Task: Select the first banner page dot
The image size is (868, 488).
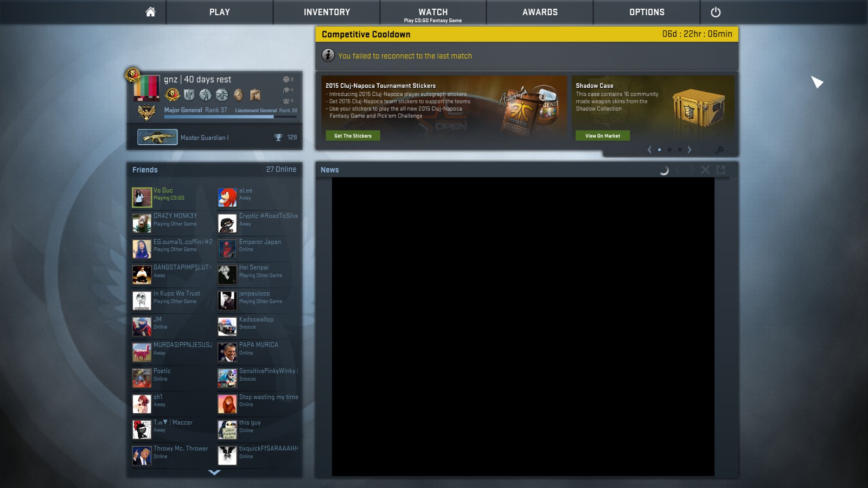Action: click(659, 150)
